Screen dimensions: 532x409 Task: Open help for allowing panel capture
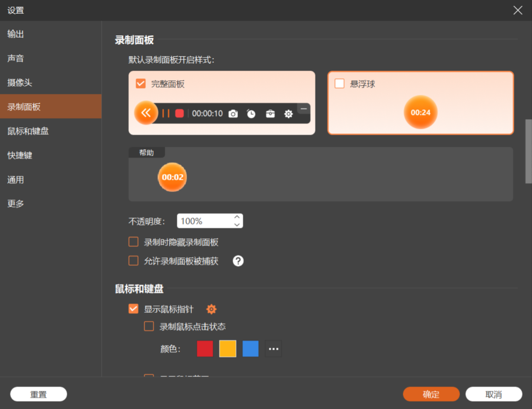tap(238, 261)
